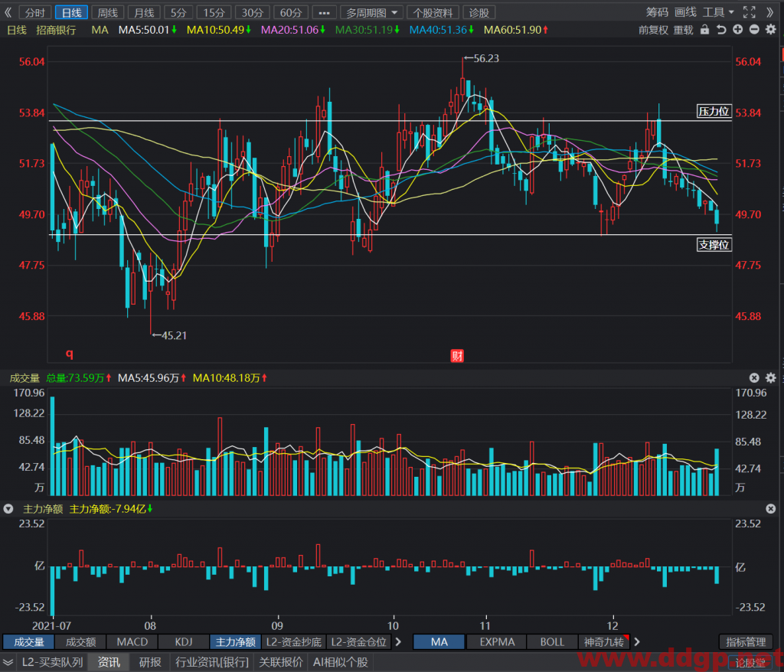
Task: Select the 日线 daily chart tab
Action: coord(71,12)
